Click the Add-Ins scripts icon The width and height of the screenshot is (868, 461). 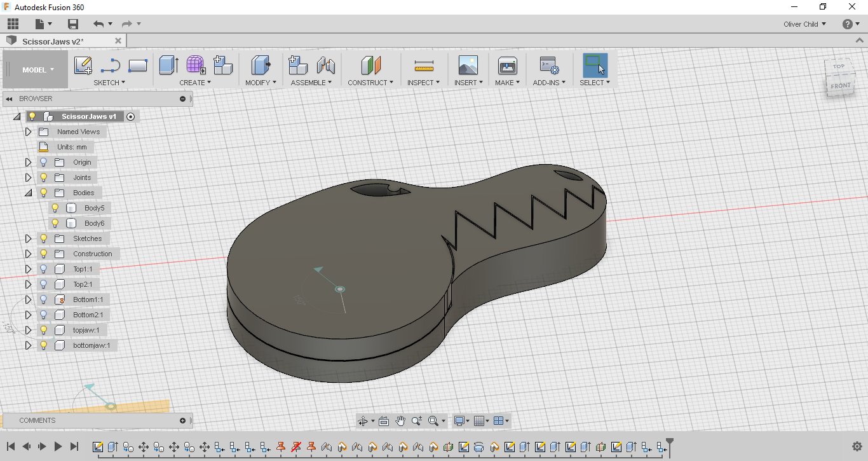point(549,65)
